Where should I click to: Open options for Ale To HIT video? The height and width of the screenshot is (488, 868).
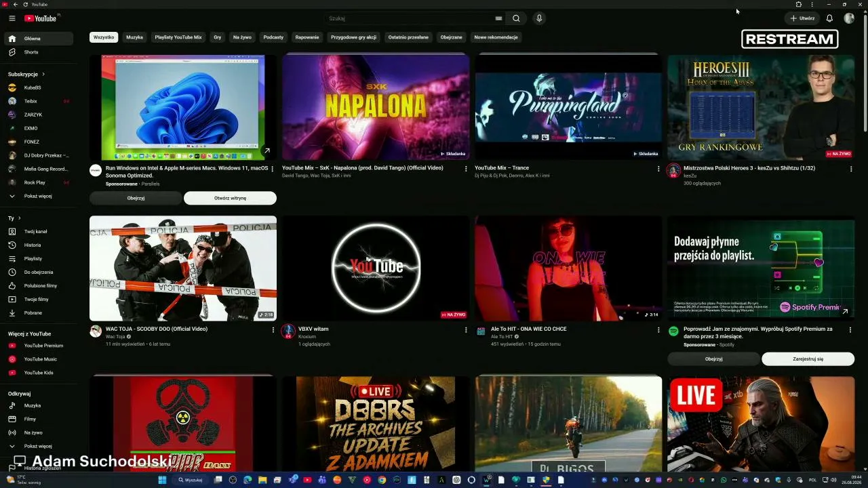click(658, 330)
